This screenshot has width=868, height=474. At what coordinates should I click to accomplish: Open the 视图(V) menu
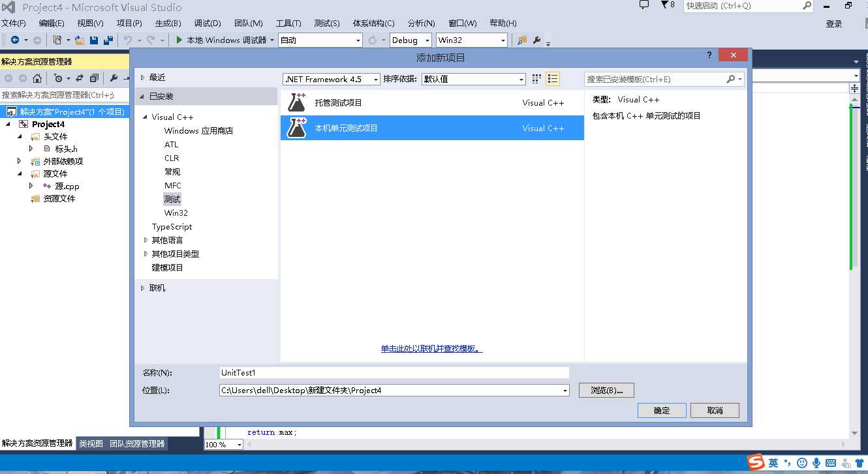[x=90, y=23]
